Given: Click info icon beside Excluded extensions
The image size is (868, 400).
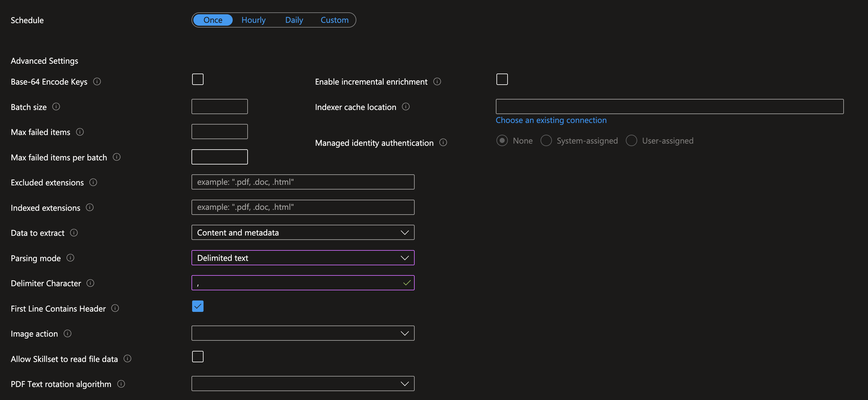Looking at the screenshot, I should pyautogui.click(x=93, y=182).
